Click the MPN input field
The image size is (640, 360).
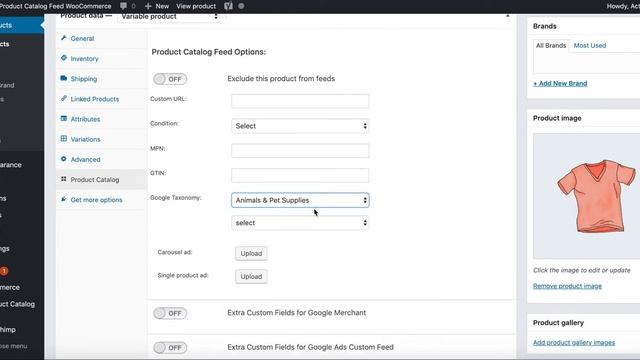point(300,151)
